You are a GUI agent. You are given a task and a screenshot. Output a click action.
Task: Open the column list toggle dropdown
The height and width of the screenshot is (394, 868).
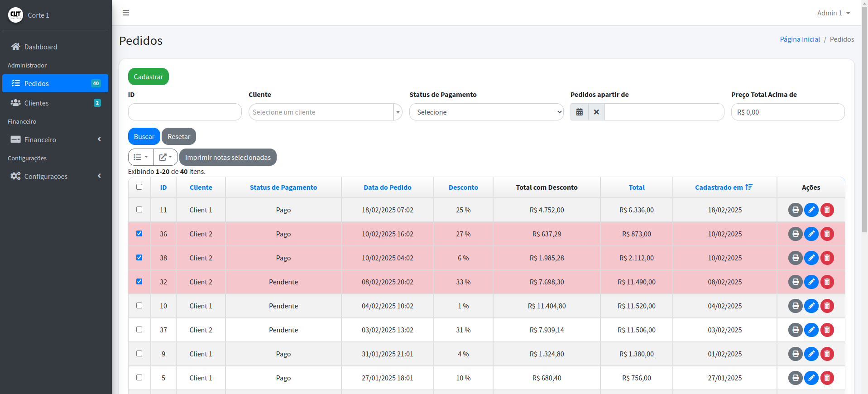tap(141, 157)
